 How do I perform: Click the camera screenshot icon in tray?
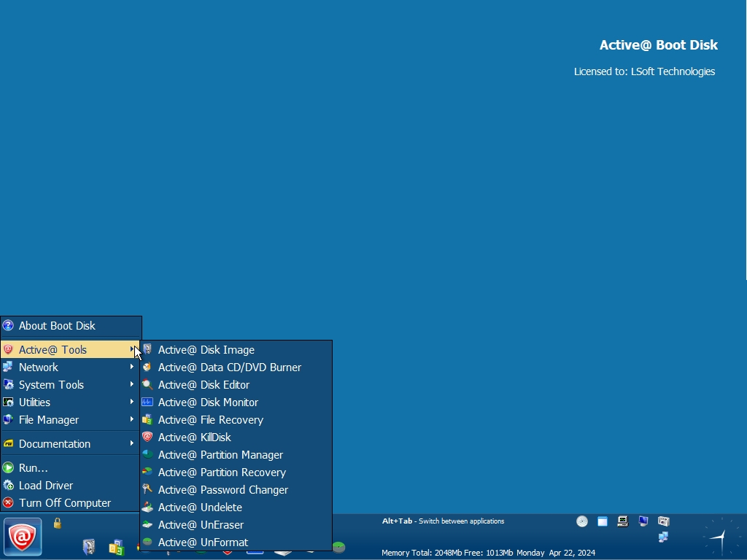pyautogui.click(x=663, y=521)
